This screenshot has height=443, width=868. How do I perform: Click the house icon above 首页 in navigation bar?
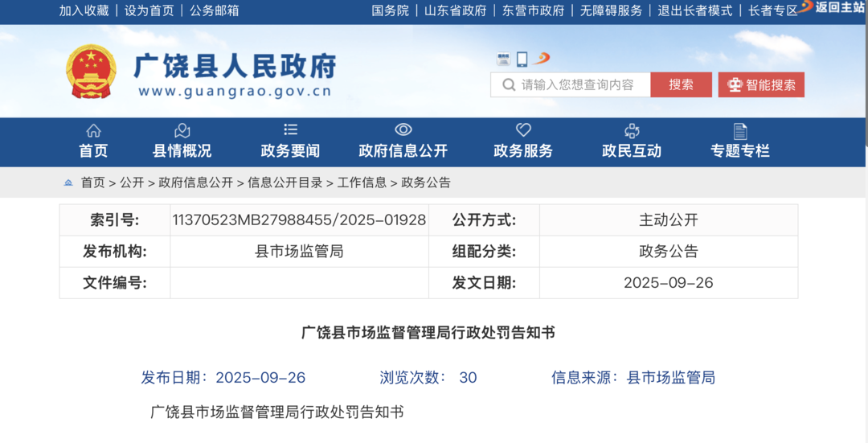(x=93, y=130)
